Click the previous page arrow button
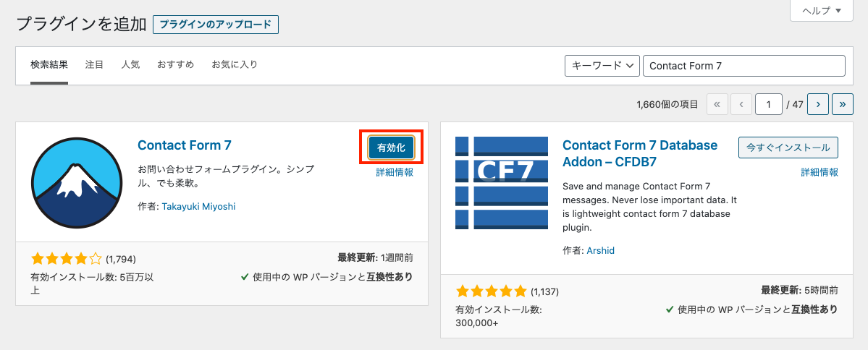Screen dimensions: 868x350 point(741,103)
